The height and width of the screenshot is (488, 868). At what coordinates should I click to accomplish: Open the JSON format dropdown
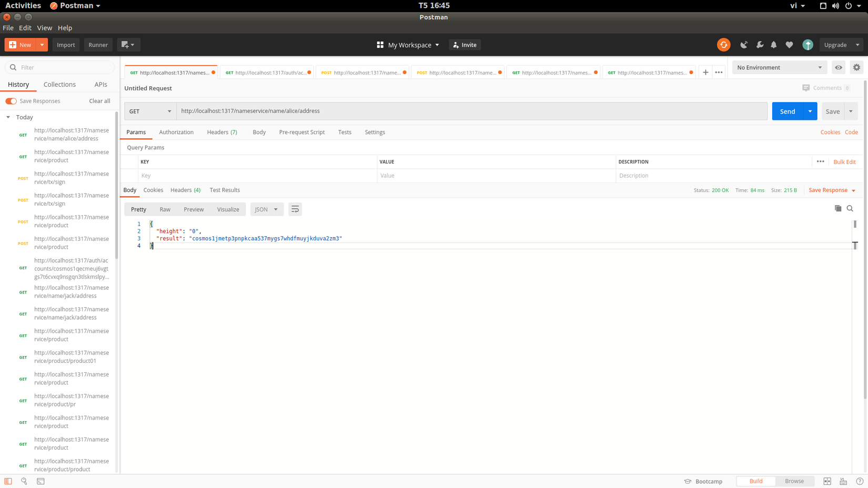[267, 209]
